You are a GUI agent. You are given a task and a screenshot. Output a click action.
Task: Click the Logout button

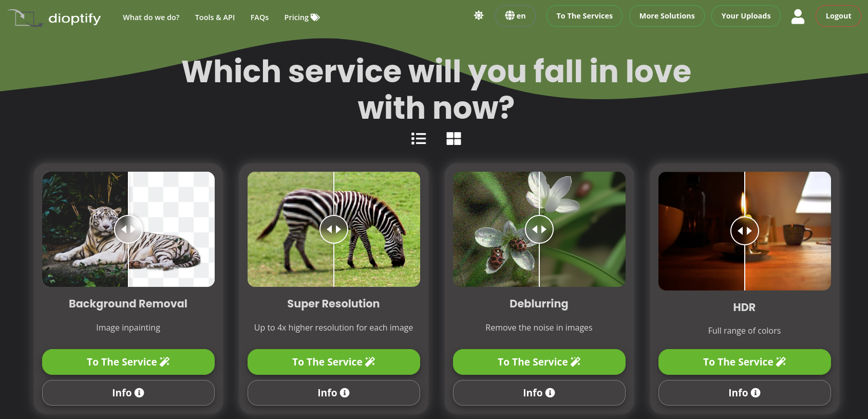pyautogui.click(x=838, y=16)
